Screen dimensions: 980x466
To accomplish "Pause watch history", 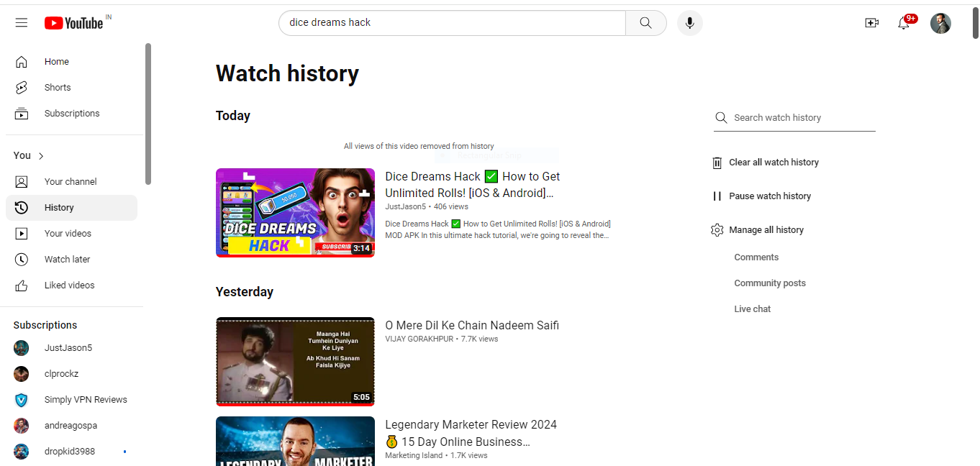I will (x=761, y=196).
